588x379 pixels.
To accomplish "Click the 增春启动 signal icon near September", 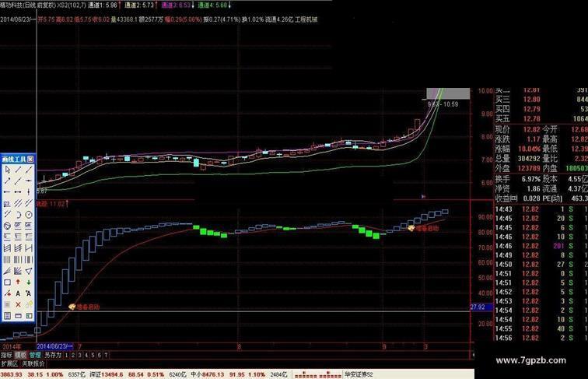I will tap(411, 228).
